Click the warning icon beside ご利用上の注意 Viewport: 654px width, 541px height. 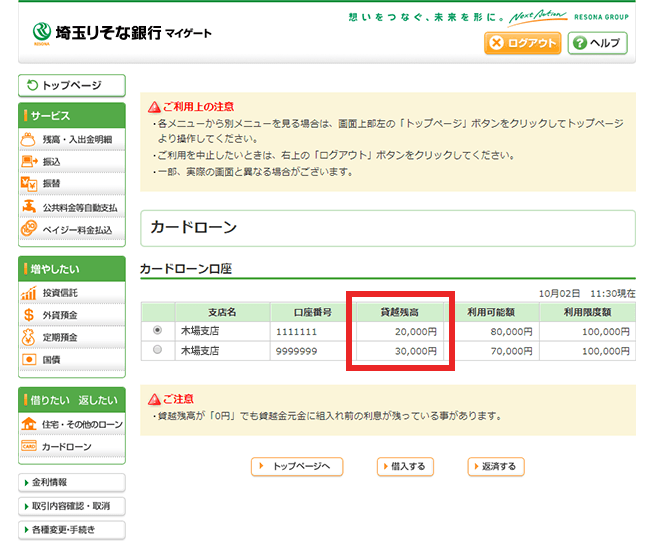coord(154,107)
